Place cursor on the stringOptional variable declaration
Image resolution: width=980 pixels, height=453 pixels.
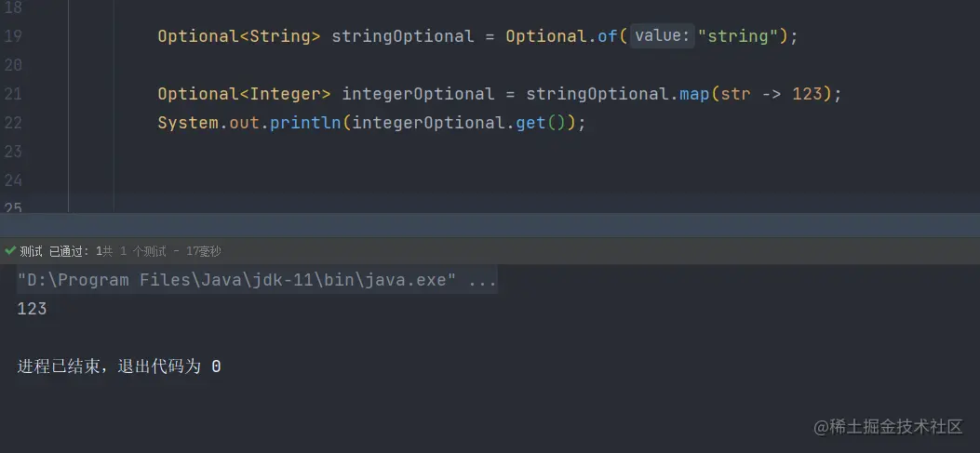click(402, 36)
